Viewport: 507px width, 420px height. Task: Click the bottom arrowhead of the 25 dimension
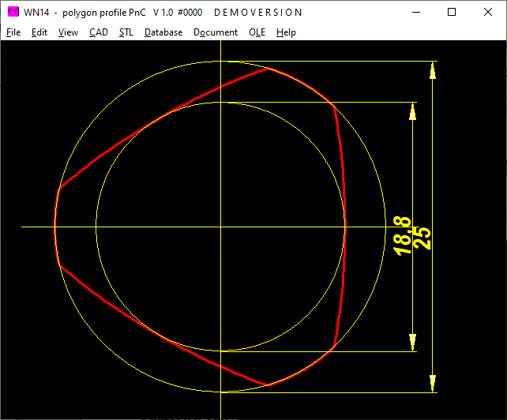click(x=432, y=383)
